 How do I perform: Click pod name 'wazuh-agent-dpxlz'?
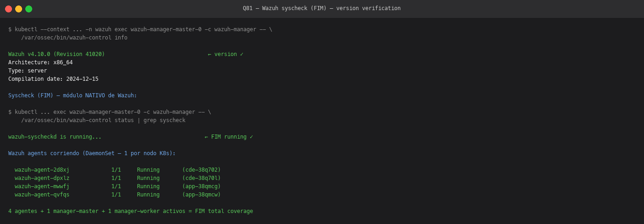tap(42, 178)
